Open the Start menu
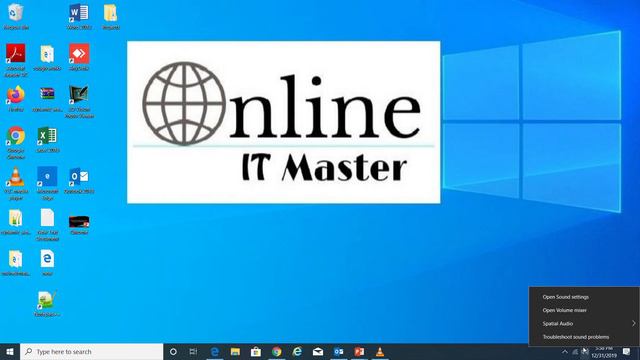 point(10,351)
